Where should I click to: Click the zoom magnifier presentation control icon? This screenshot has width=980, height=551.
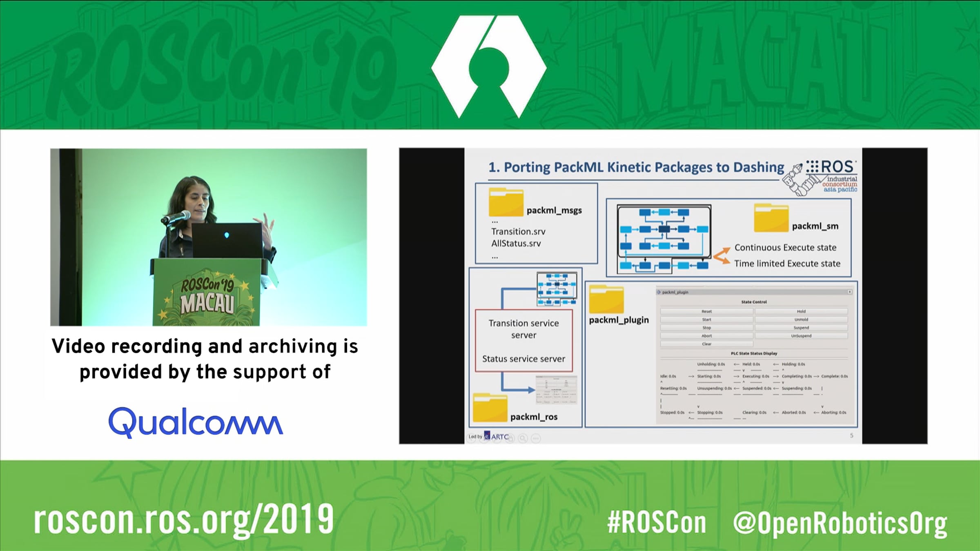tap(523, 438)
